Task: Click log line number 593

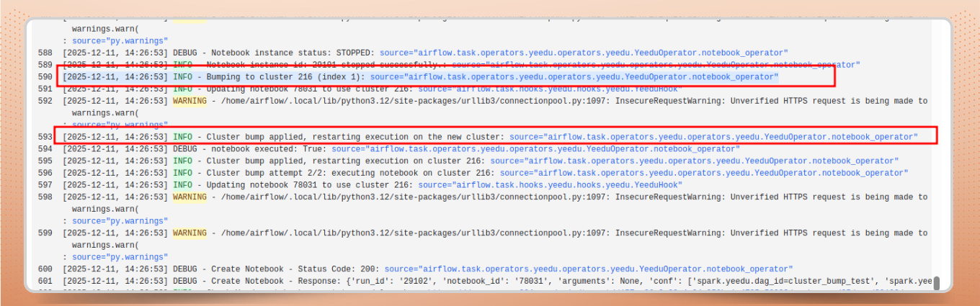Action: point(45,137)
